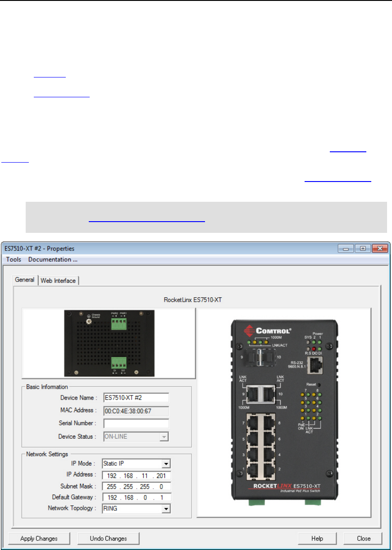Click the Close button
Screen dimensions: 392x550
coord(363,538)
